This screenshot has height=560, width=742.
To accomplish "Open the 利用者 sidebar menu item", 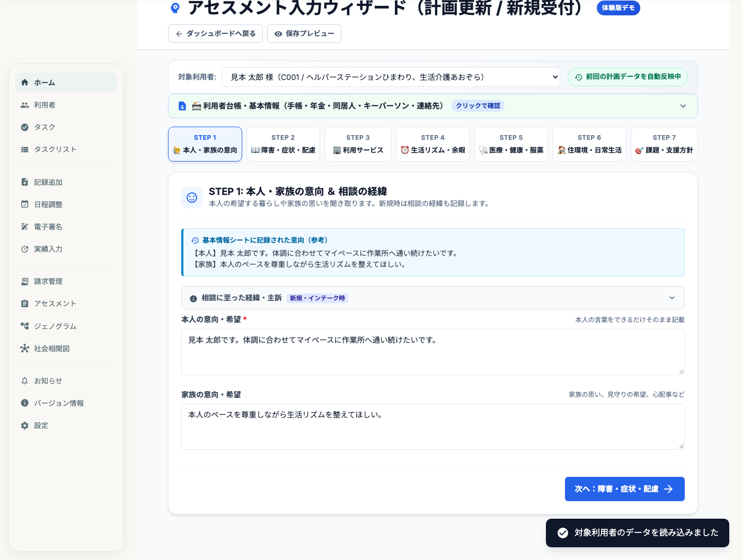I will click(66, 105).
